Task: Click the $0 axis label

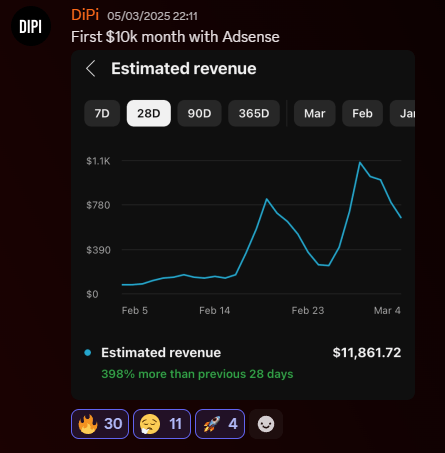Action: (92, 294)
